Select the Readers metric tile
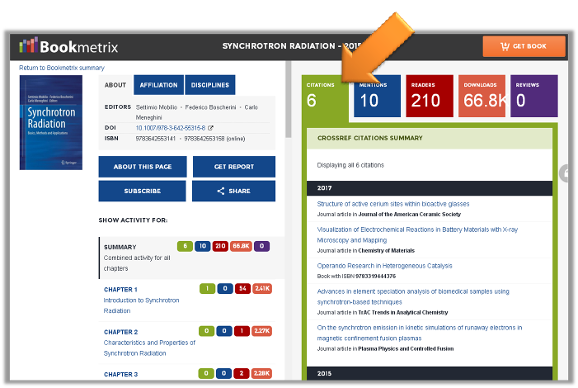The height and width of the screenshot is (388, 578). click(429, 96)
